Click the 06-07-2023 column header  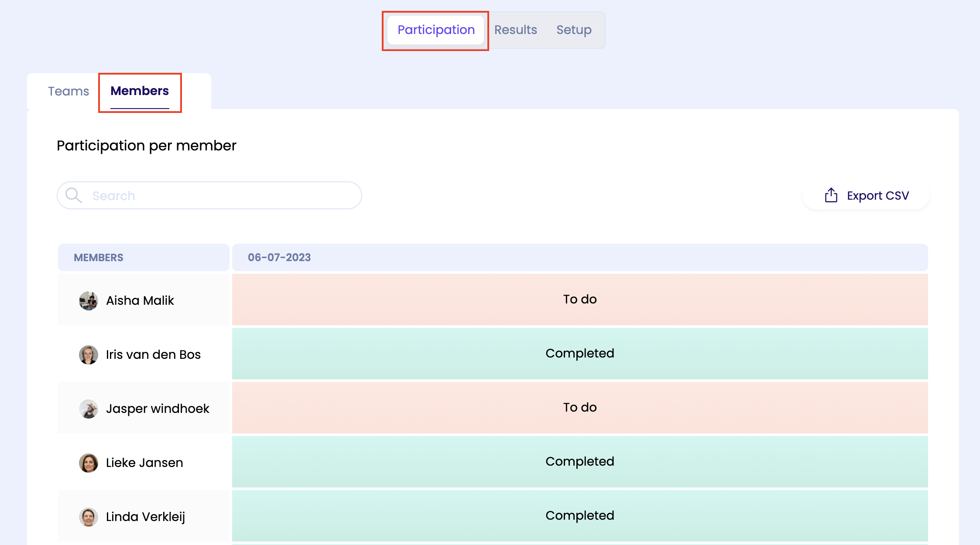pos(279,257)
